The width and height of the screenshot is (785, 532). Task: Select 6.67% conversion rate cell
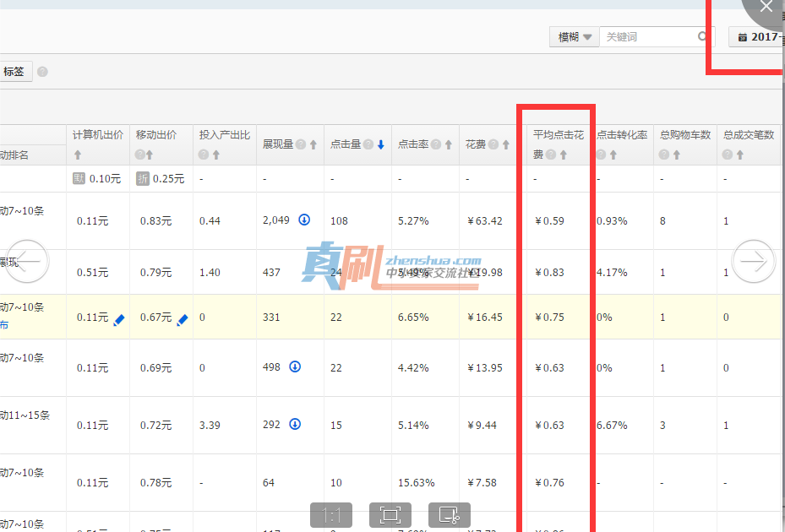(612, 425)
